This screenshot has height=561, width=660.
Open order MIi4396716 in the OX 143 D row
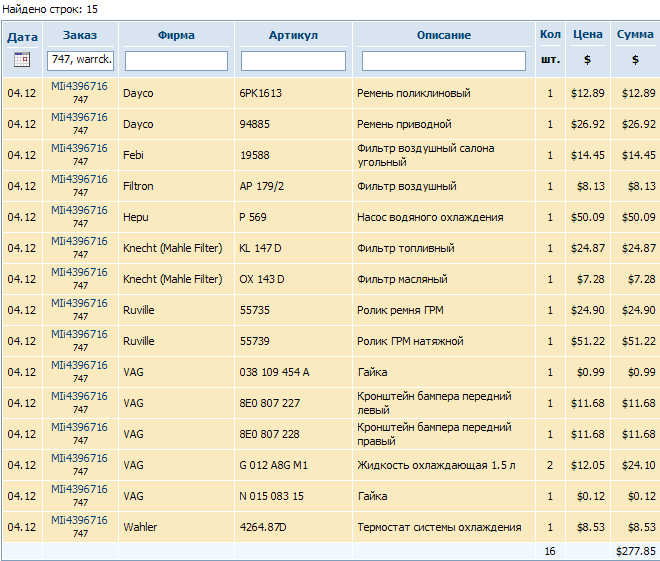[80, 272]
